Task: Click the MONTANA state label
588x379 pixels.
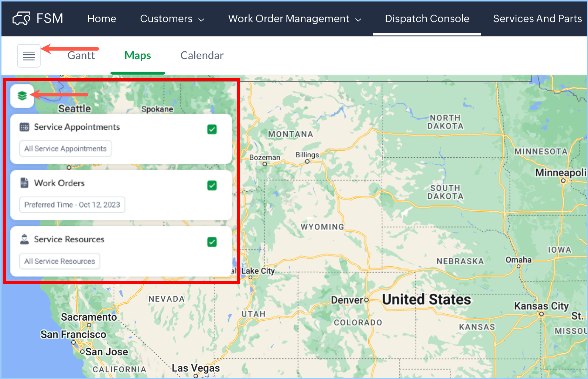Action: (291, 134)
